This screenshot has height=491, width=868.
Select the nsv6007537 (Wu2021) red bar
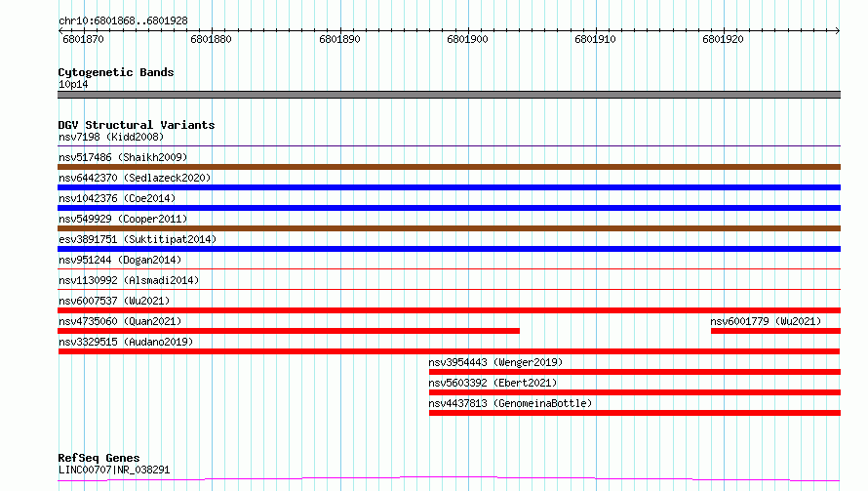click(449, 310)
